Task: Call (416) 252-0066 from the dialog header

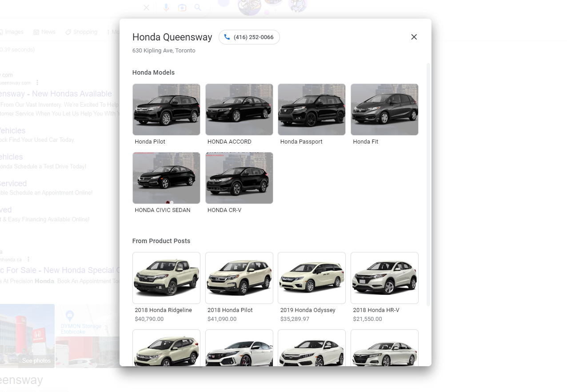Action: (249, 37)
